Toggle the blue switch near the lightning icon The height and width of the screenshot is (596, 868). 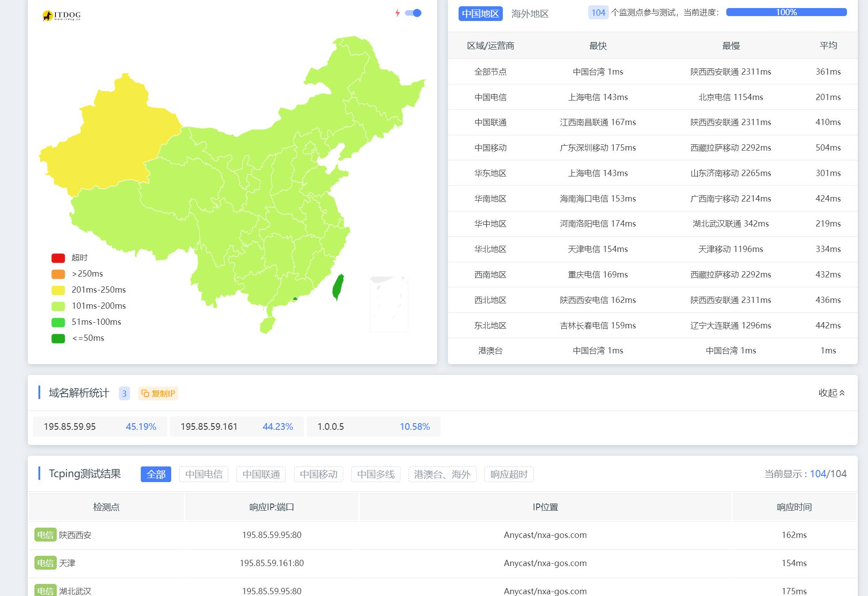point(413,13)
